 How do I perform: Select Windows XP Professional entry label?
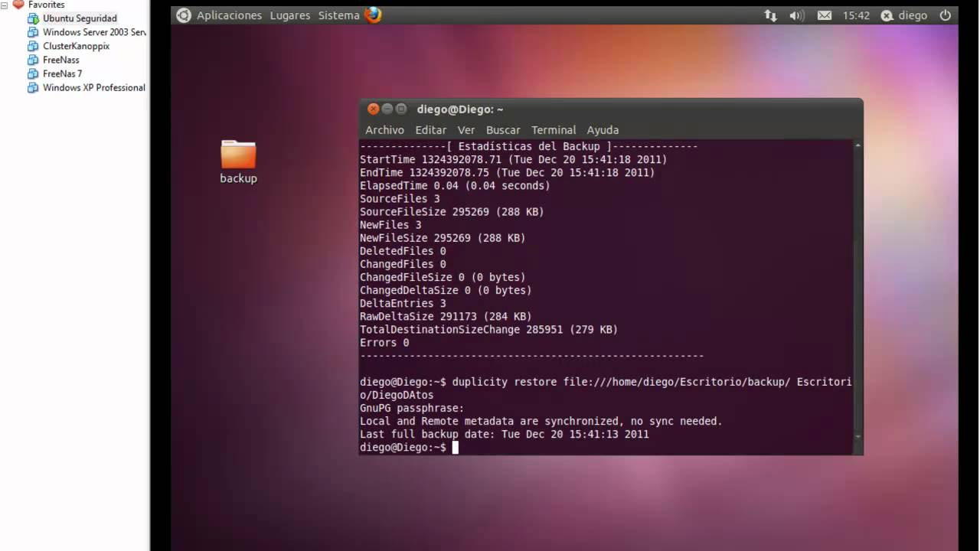[x=94, y=87]
